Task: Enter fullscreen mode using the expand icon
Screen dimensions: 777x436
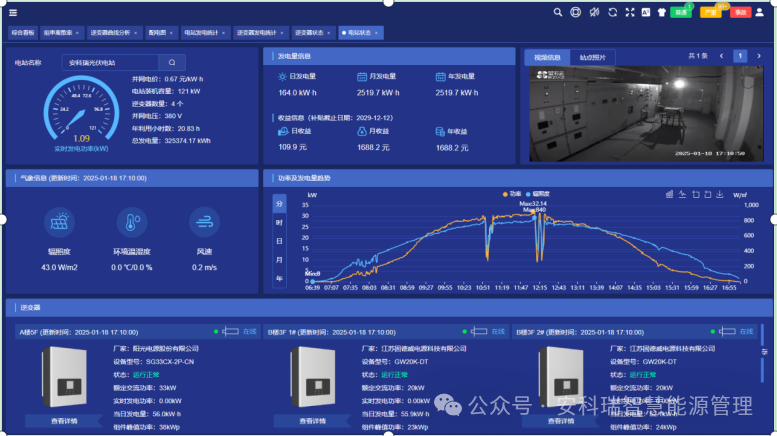Action: [x=629, y=12]
